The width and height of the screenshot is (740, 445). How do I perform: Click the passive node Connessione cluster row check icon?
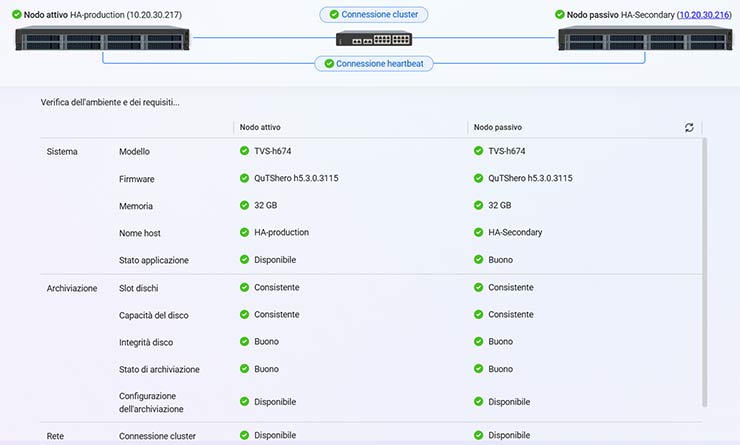[x=479, y=435]
